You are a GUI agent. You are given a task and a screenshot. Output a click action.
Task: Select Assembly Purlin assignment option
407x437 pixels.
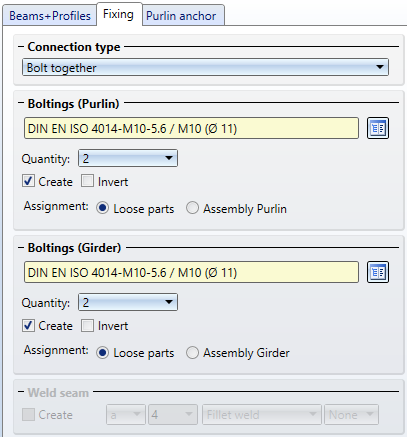[x=192, y=208]
